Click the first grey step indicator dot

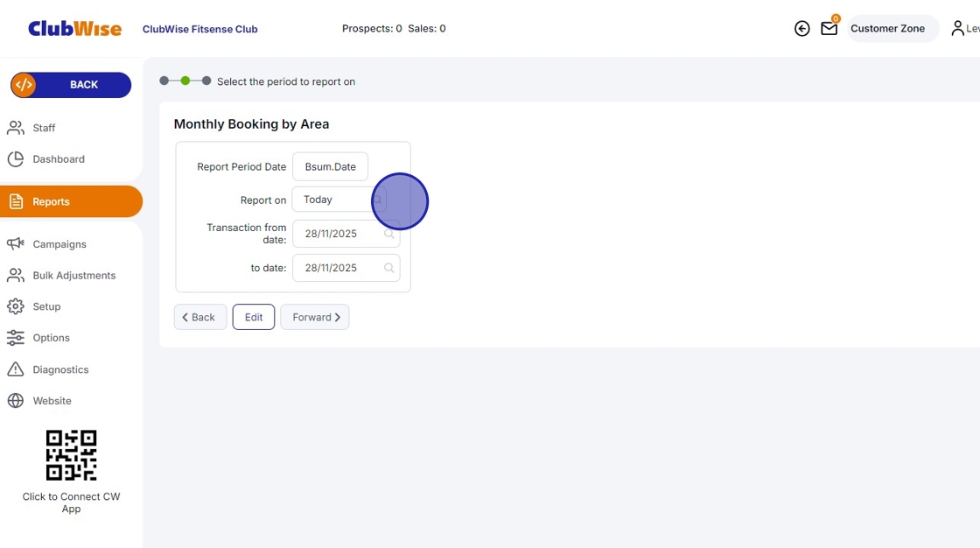coord(164,81)
